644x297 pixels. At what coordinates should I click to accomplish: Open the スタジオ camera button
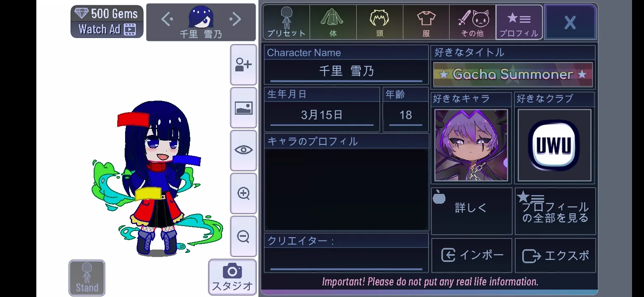tap(232, 277)
